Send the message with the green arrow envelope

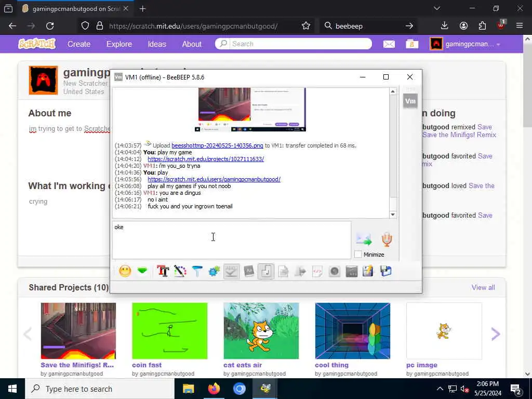[364, 239]
